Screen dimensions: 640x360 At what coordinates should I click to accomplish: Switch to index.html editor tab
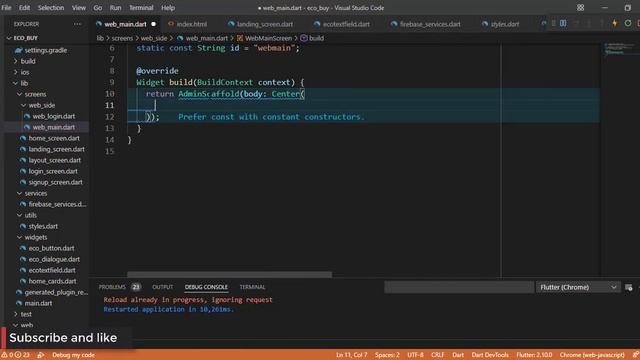click(191, 24)
